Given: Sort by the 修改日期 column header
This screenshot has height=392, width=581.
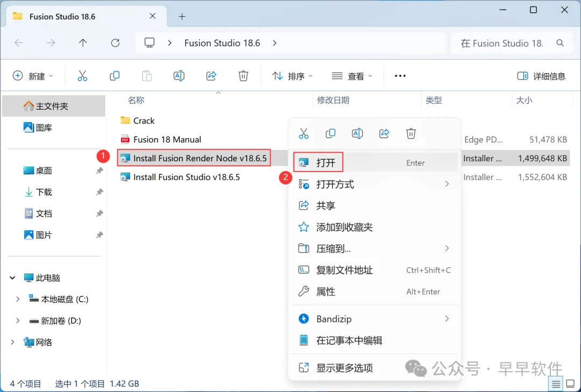Looking at the screenshot, I should click(333, 100).
